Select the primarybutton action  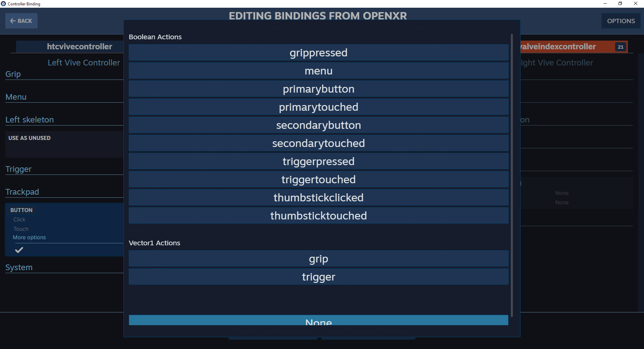318,89
